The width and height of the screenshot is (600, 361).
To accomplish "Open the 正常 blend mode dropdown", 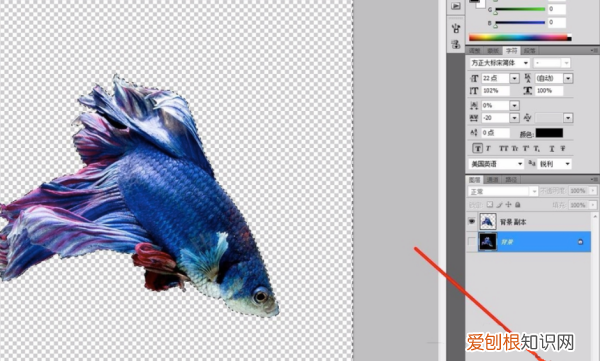I will [x=503, y=191].
